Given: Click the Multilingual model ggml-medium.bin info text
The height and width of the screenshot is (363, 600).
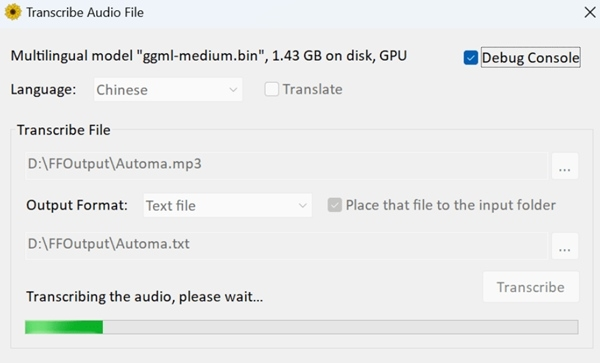Looking at the screenshot, I should (x=209, y=56).
